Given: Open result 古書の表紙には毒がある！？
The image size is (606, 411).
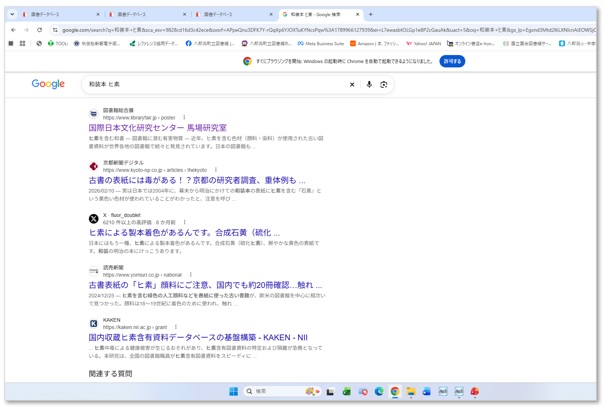Looking at the screenshot, I should tap(197, 180).
